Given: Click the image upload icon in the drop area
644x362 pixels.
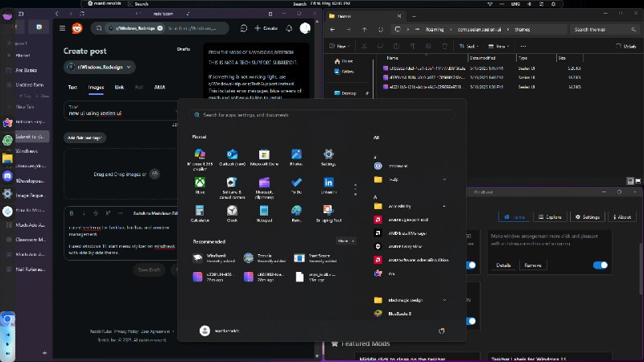Looking at the screenshot, I should point(155,174).
